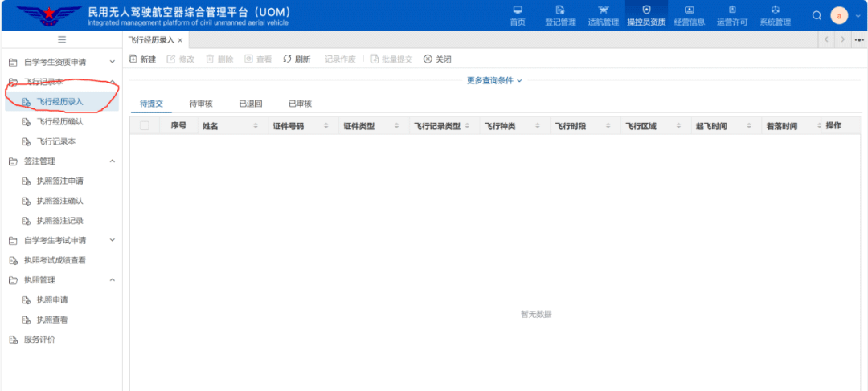Screen dimensions: 868x391
Task: Sort the table by 飞行时段 column
Action: pyautogui.click(x=608, y=126)
